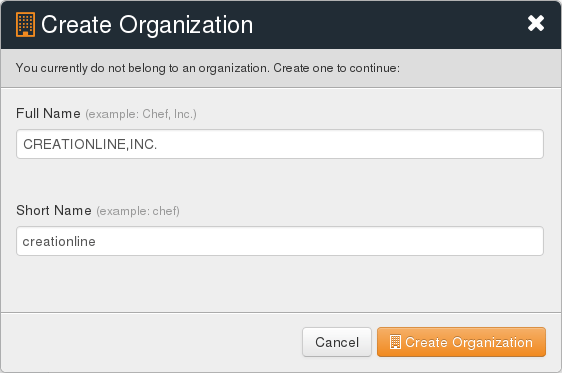The width and height of the screenshot is (562, 373).
Task: Focus the Short Name input field
Action: [280, 241]
